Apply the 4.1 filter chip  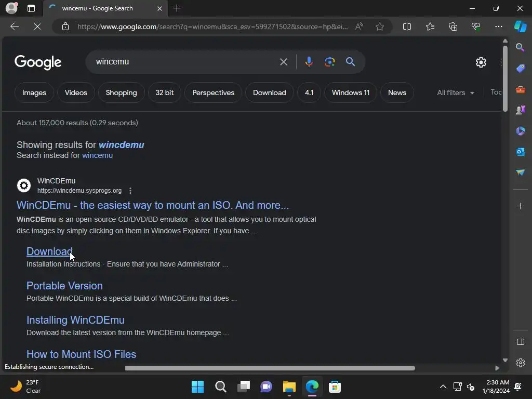pos(309,92)
